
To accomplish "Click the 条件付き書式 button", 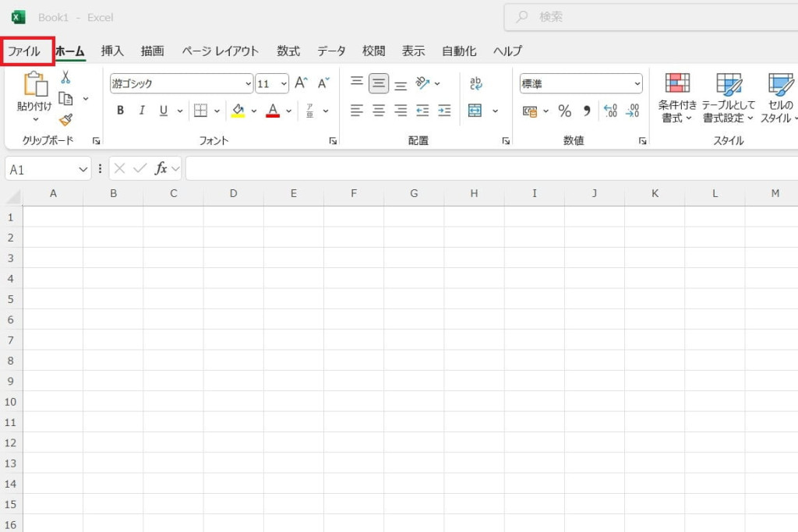I will coord(677,97).
